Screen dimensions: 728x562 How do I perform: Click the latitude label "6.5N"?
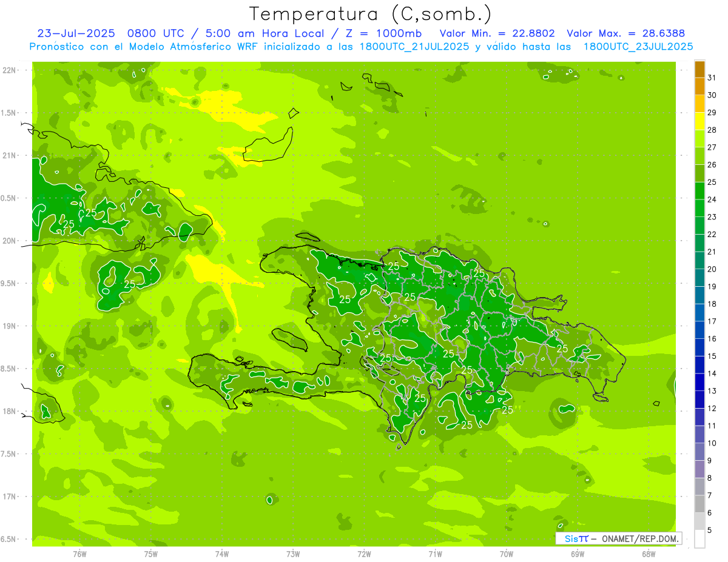[9, 540]
